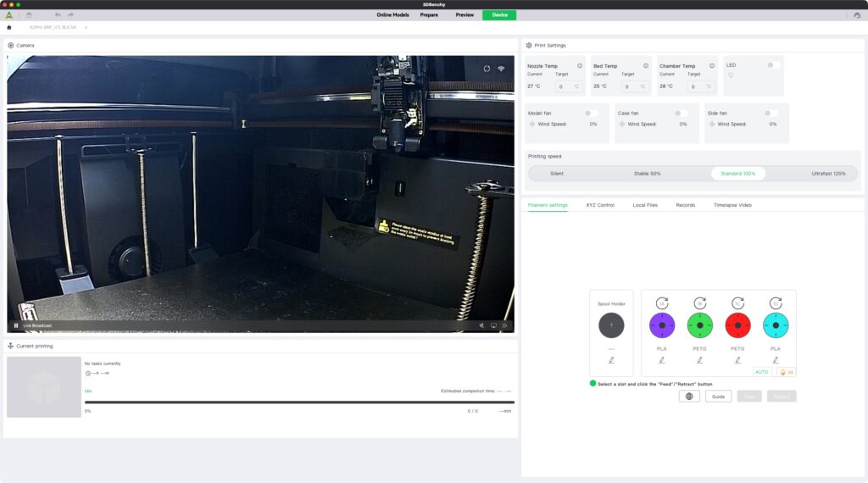Screen dimensions: 868x483
Task: Click the Guide button
Action: click(x=718, y=396)
